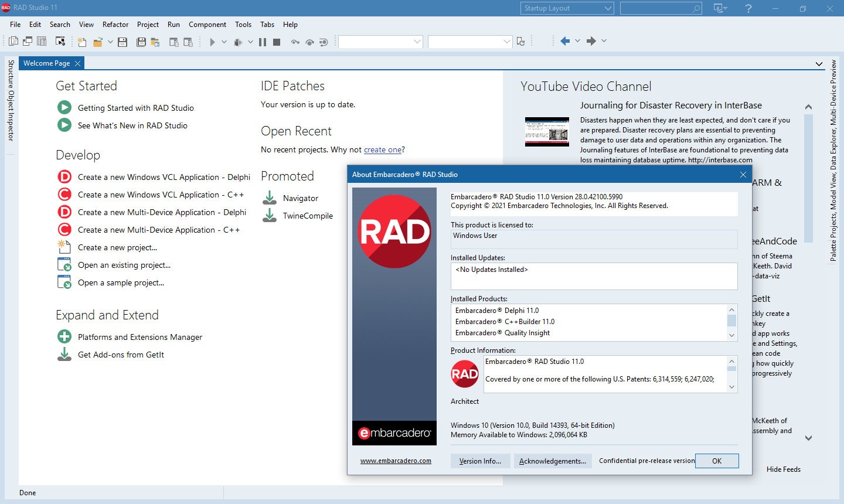
Task: Click the Journaling video thumbnail
Action: (547, 132)
